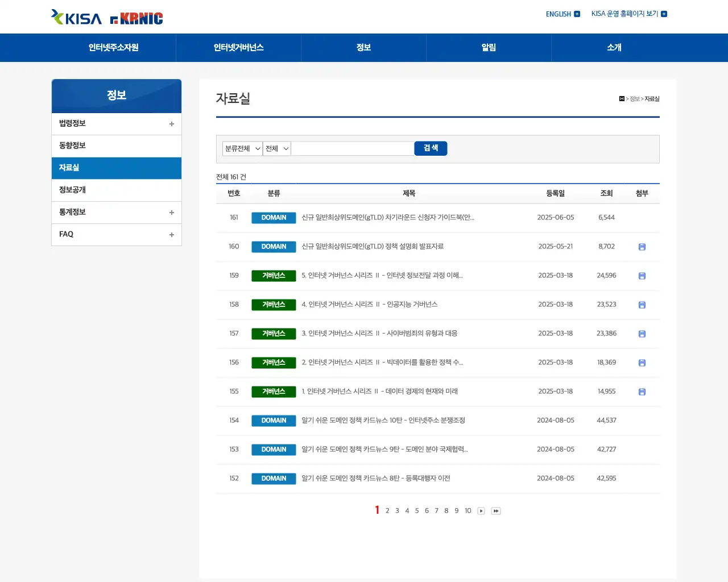Click the search keyword input field
The height and width of the screenshot is (582, 728).
pos(353,148)
